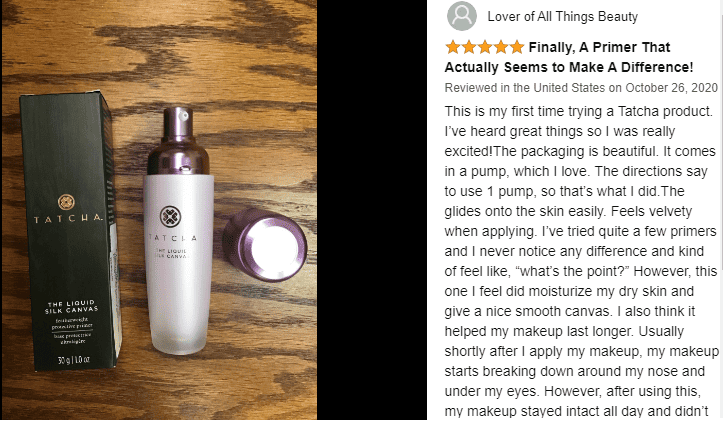Click the five-star rating icons
Viewport: 723px width, 427px height.
click(x=485, y=47)
